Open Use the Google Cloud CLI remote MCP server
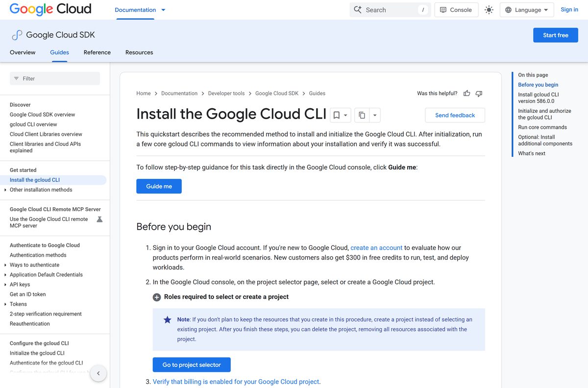 click(x=49, y=222)
